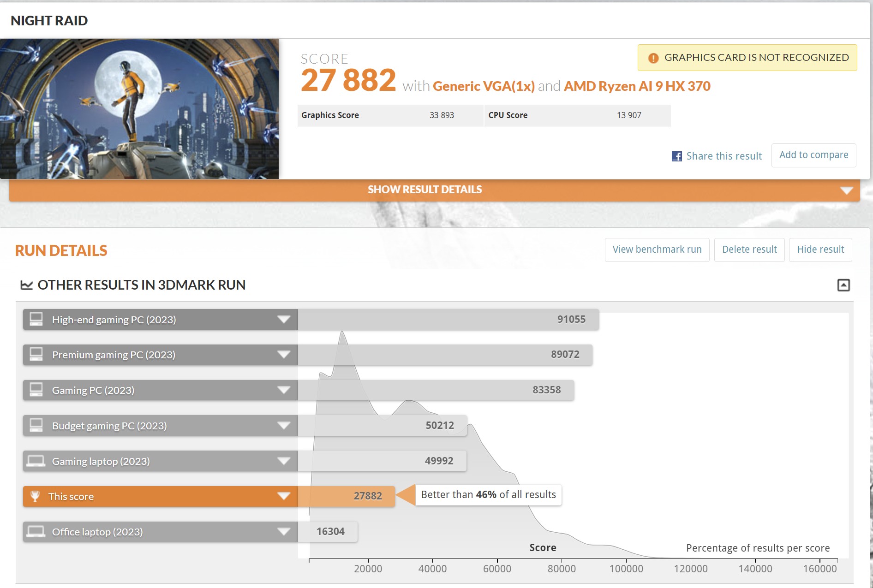Screen dimensions: 873x588
Task: Click the trophy icon on This score
Action: click(x=35, y=496)
